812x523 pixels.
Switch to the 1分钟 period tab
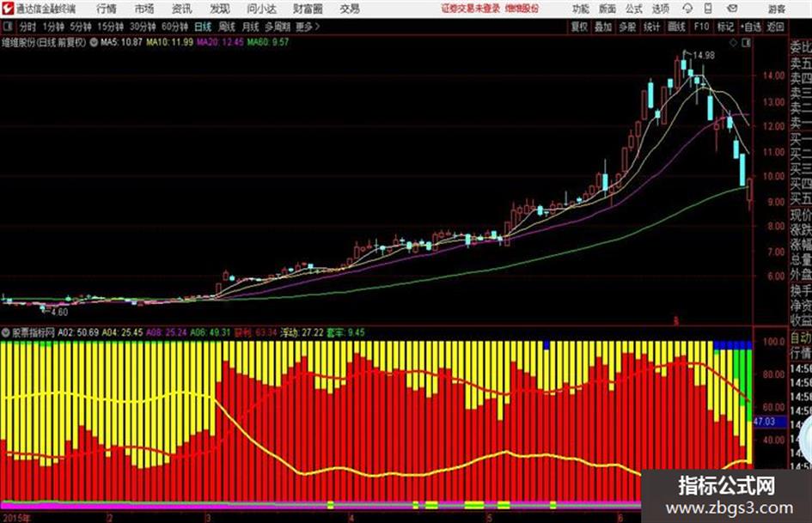(x=53, y=27)
